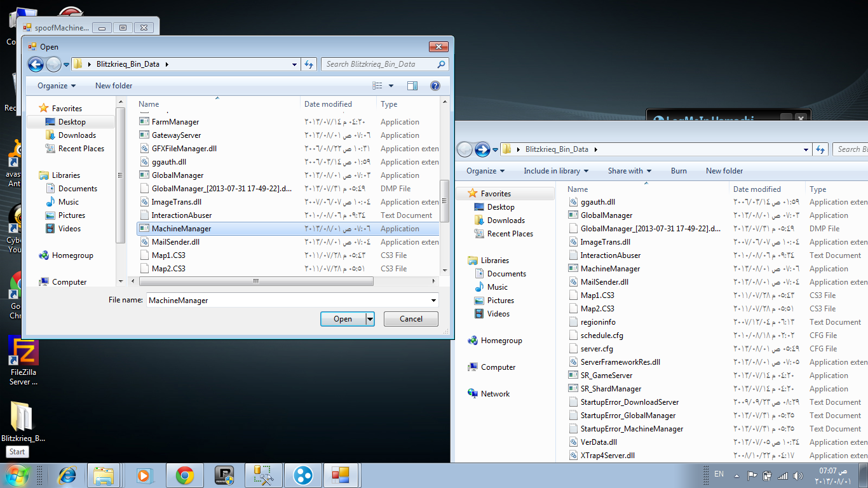The height and width of the screenshot is (488, 868).
Task: Click the Windows Start orb
Action: tap(17, 475)
